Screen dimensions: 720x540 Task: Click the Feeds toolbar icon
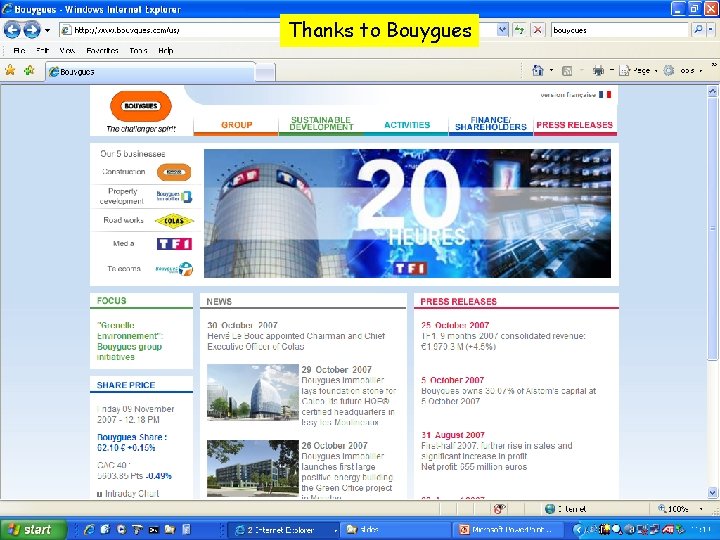[567, 71]
